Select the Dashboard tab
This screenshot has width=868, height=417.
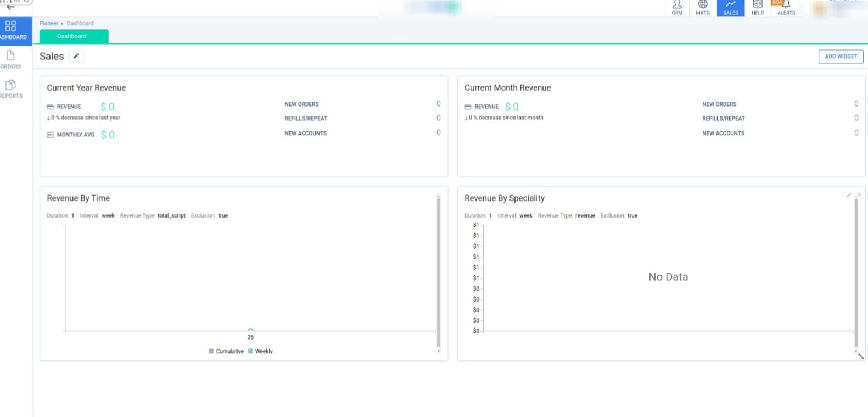[74, 36]
